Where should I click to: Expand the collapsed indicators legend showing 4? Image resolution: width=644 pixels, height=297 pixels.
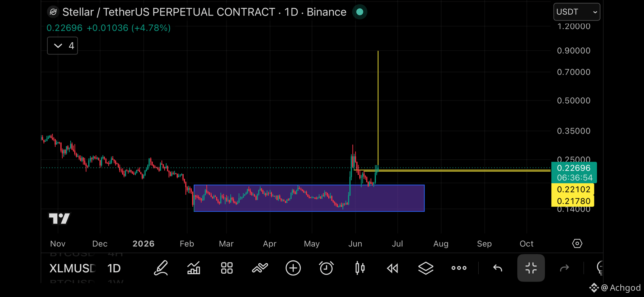62,46
